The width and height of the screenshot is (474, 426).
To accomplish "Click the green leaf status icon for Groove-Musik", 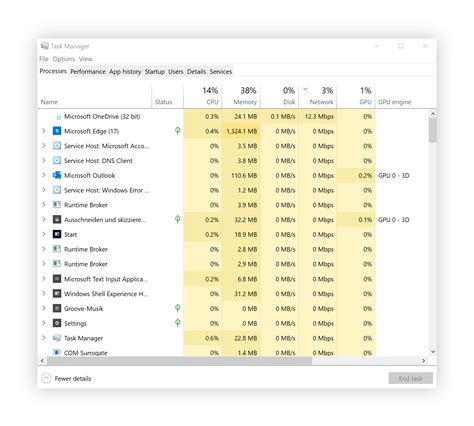I will [x=178, y=308].
